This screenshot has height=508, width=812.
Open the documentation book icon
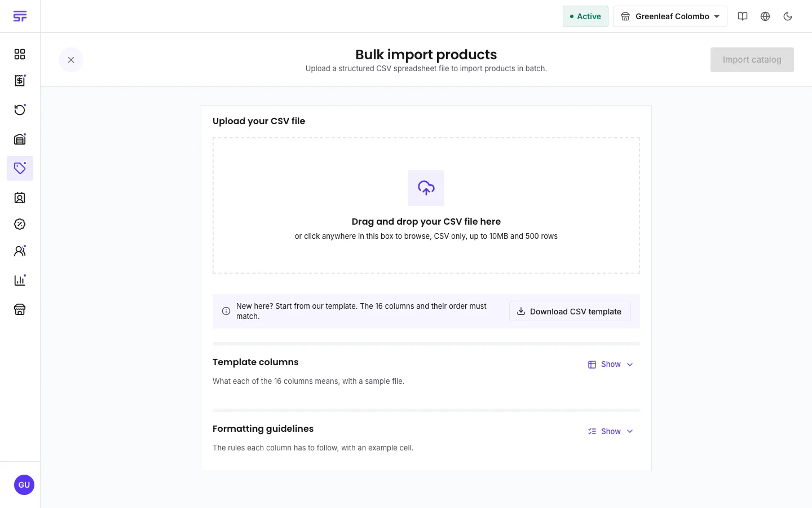pos(743,16)
